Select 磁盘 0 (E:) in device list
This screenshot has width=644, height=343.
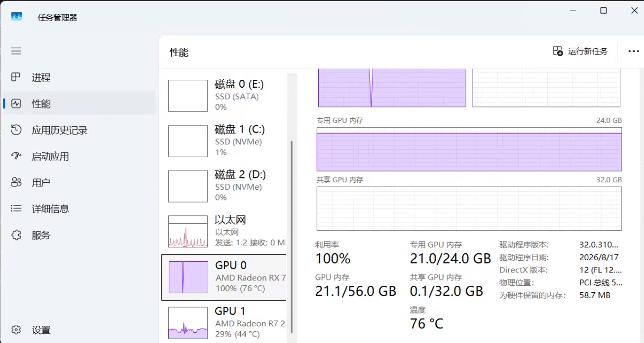[224, 96]
